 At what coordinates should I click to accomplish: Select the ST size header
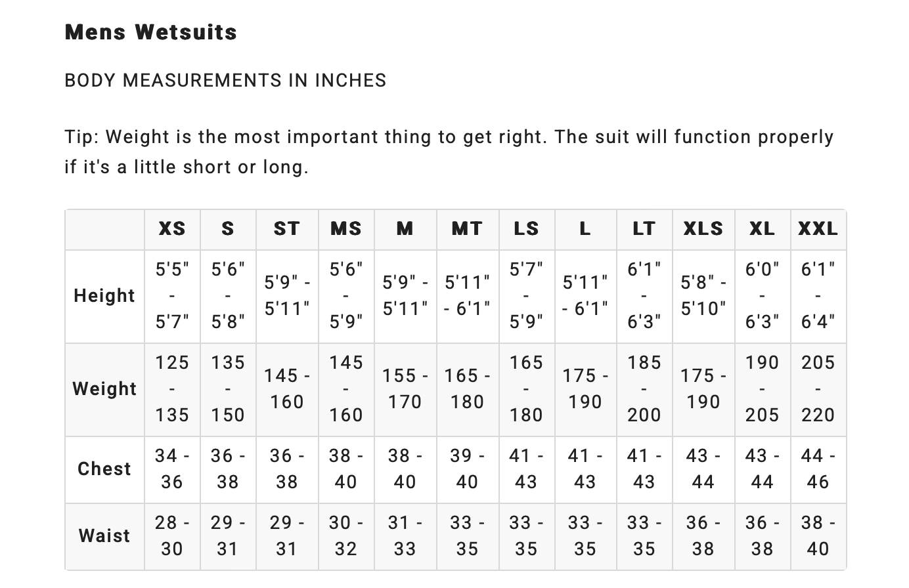pos(287,229)
